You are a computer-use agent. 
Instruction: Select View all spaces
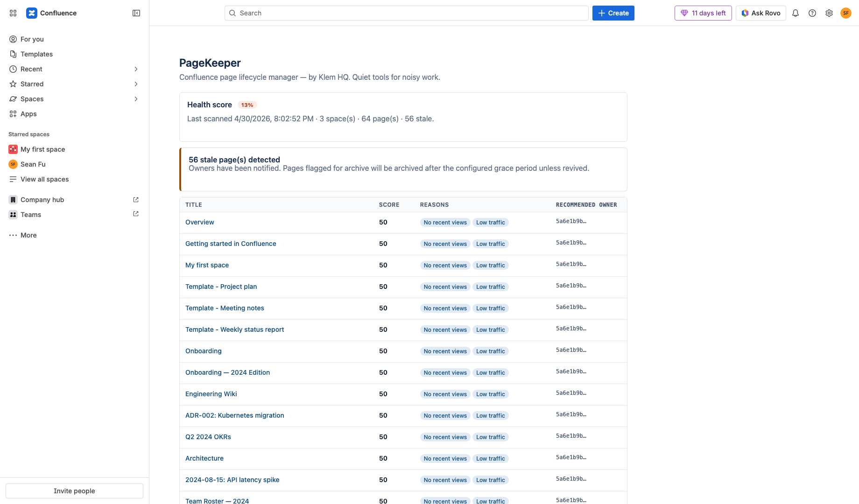tap(75, 179)
